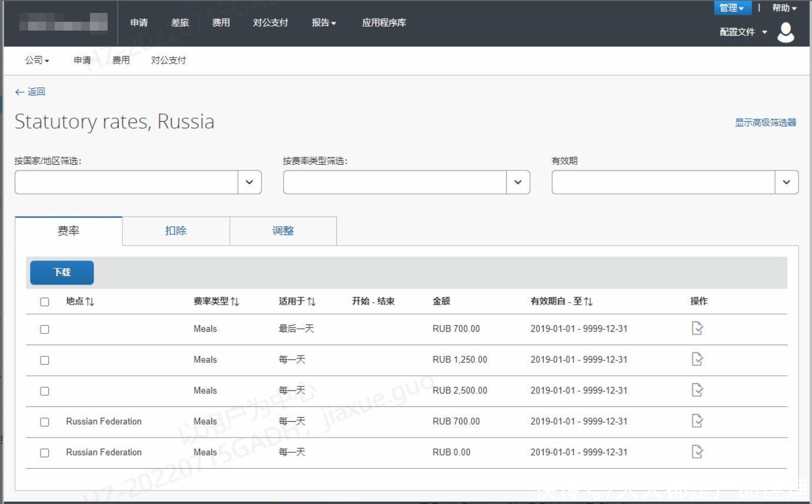Check the 最后一天 Meals row checkbox
The width and height of the screenshot is (812, 504).
click(45, 330)
